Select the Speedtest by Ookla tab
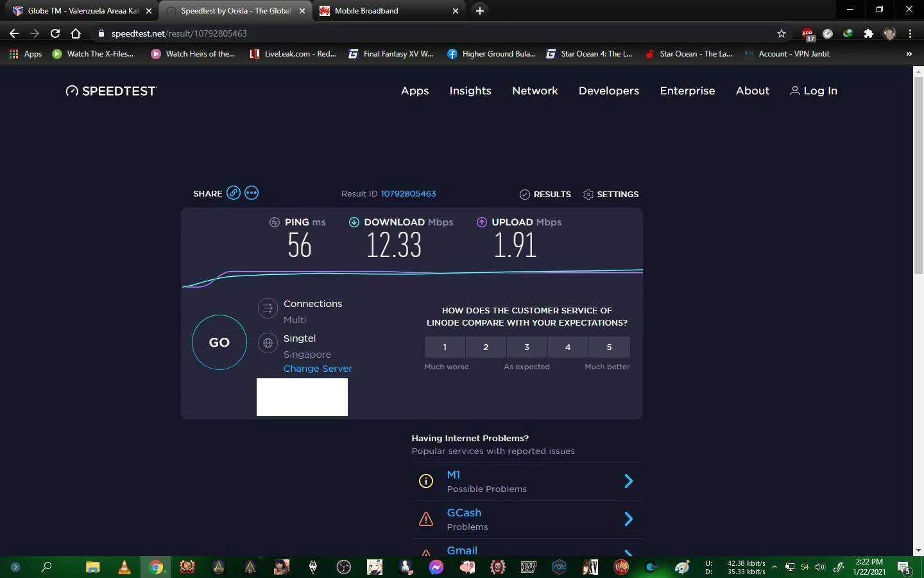This screenshot has height=578, width=924. click(x=235, y=11)
